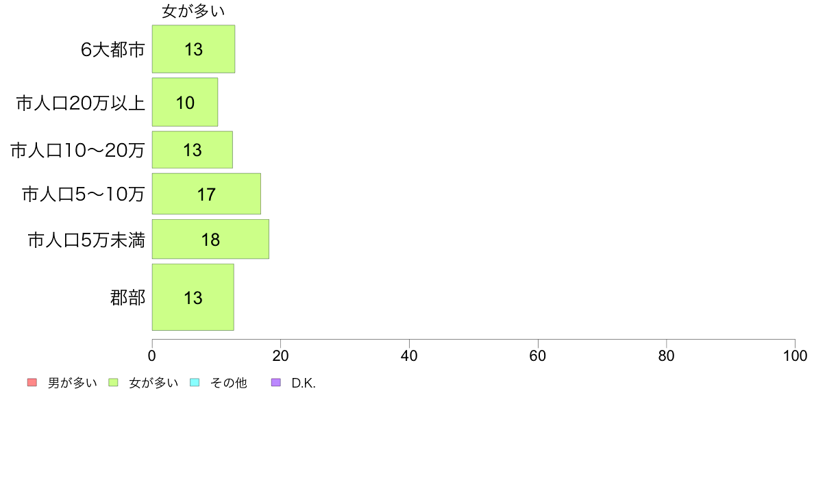814x504 pixels.
Task: Click the 40 axis tick label
Action: coord(409,355)
